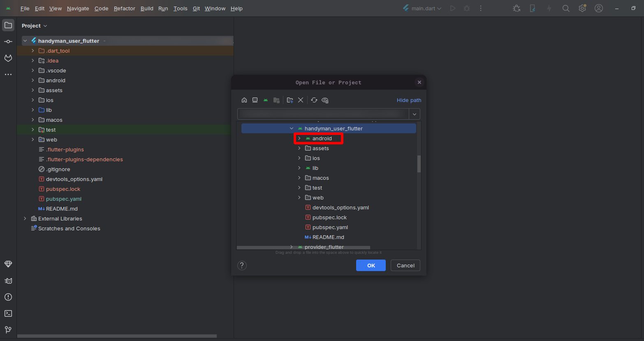Click the dialog file tree vertical scrollbar
Image resolution: width=644 pixels, height=341 pixels.
tap(419, 164)
